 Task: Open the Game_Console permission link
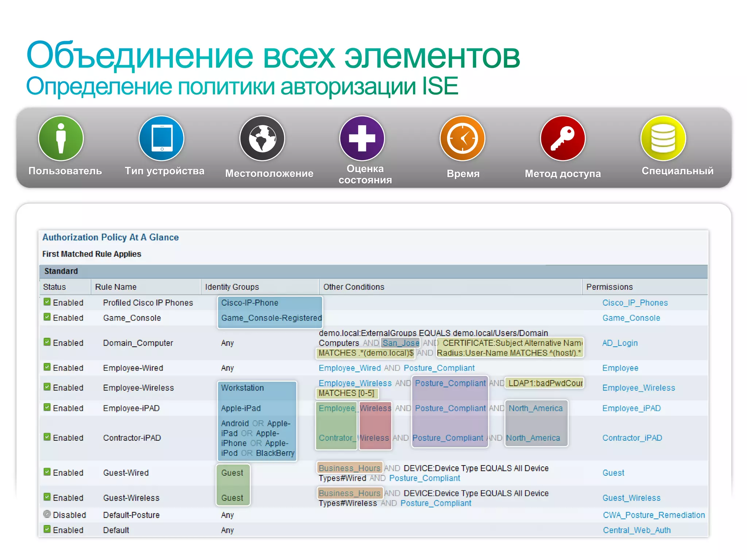[x=631, y=318]
